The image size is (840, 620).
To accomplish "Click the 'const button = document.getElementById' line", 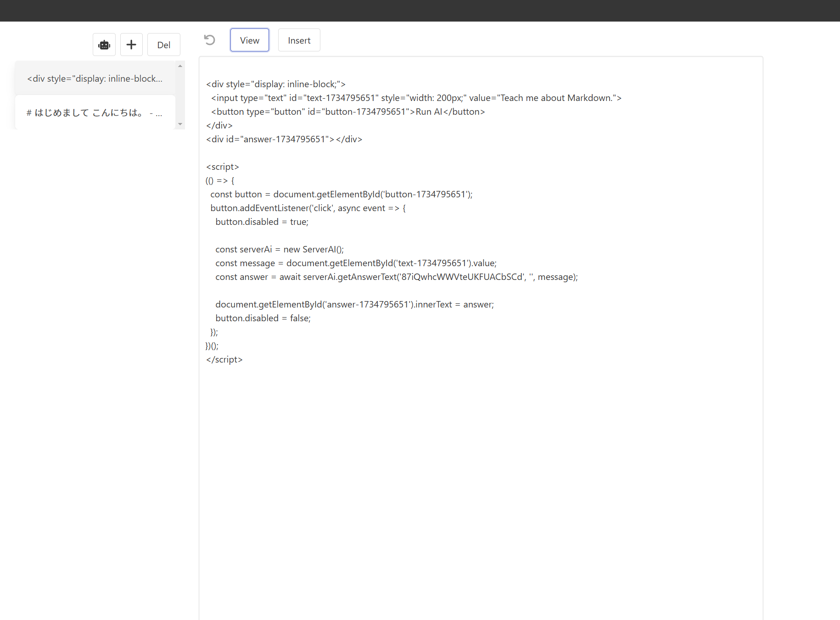I will tap(342, 194).
